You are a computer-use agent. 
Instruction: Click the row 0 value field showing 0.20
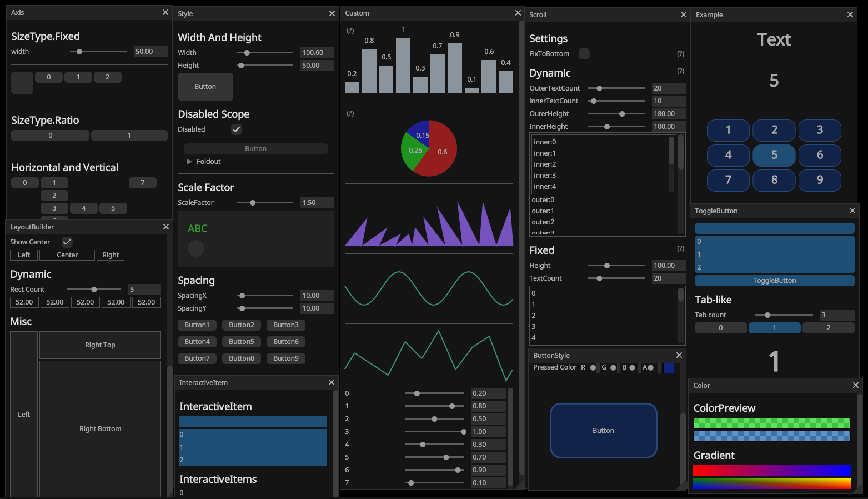488,393
